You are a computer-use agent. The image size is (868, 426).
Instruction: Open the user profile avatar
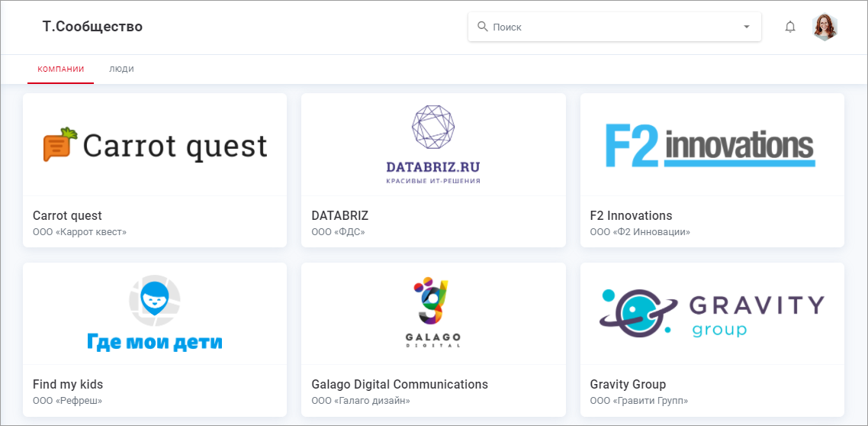[825, 27]
